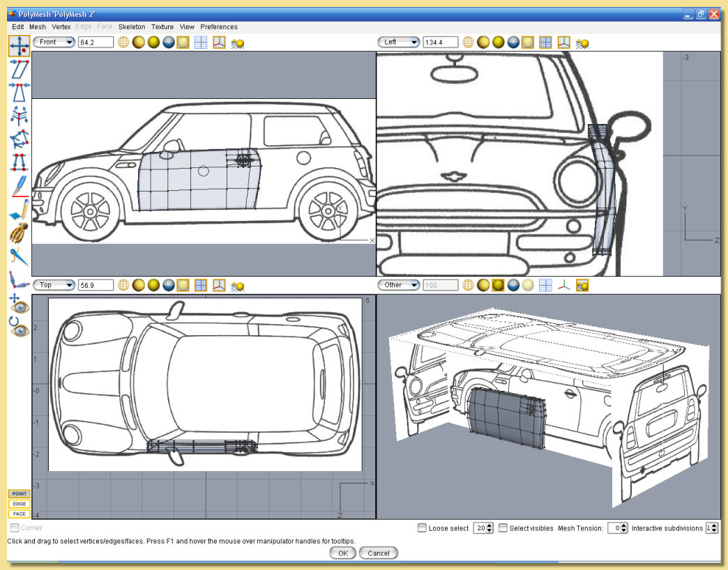Switch to FACE selection mode
The image size is (728, 570).
tap(20, 514)
